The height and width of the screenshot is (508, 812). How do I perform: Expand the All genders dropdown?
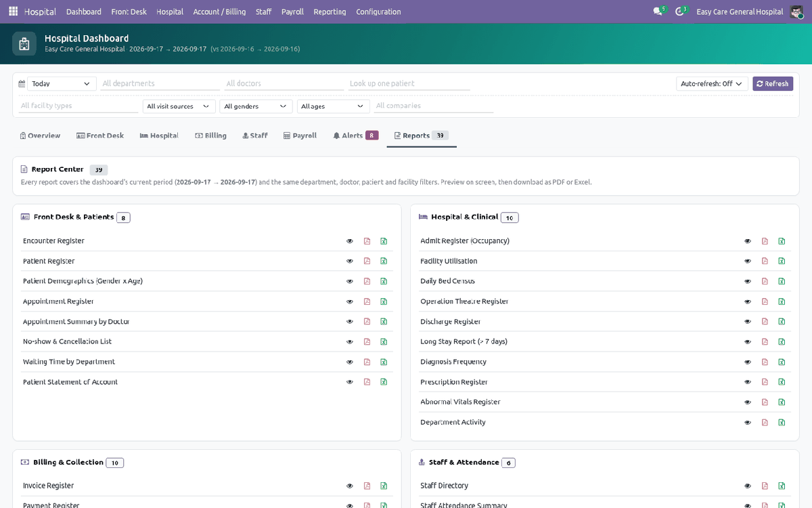(256, 106)
